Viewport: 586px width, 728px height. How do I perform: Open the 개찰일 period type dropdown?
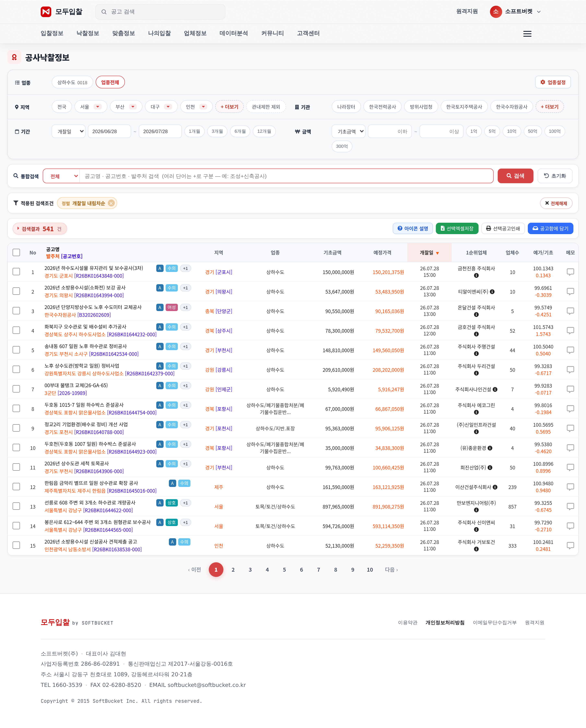tap(69, 131)
